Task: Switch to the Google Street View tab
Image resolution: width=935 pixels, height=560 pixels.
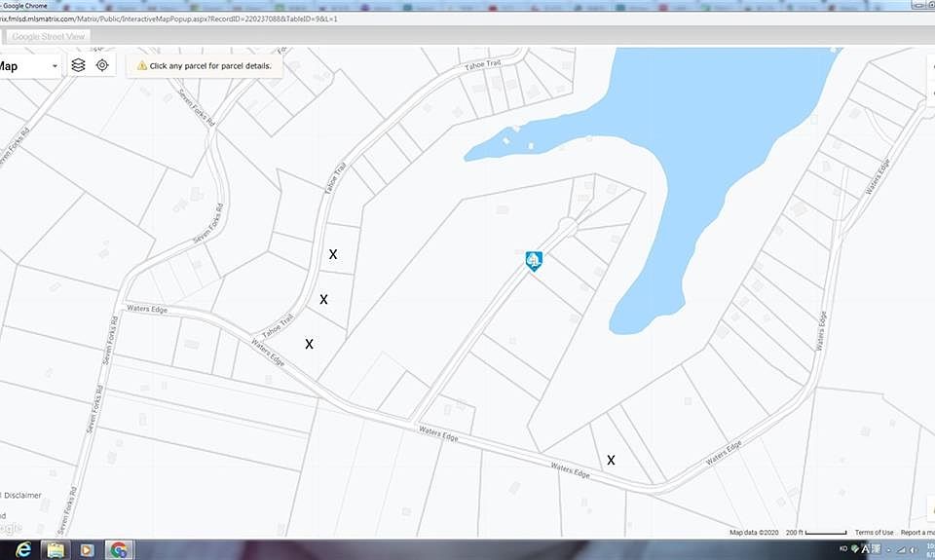Action: (49, 36)
